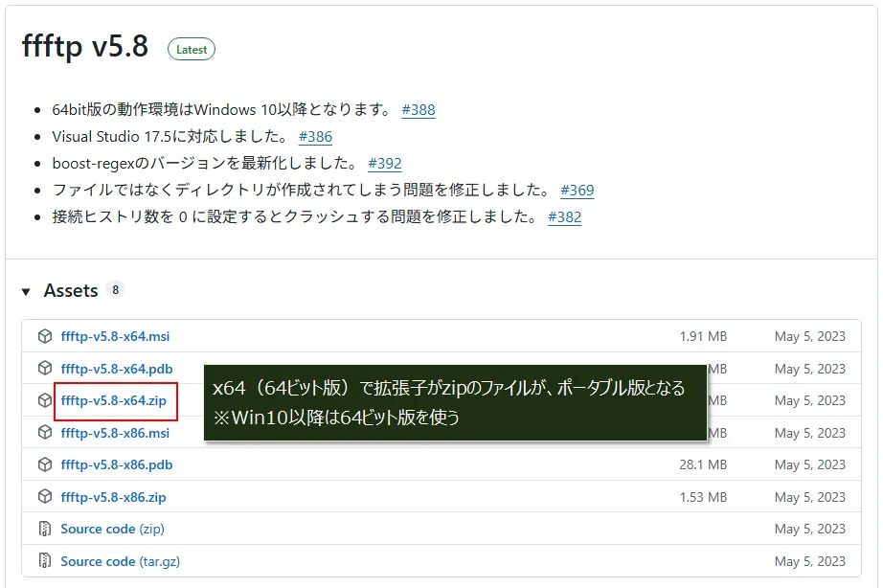Download the ffftp-v5.8-x64.msi installer
The image size is (883, 588).
115,336
